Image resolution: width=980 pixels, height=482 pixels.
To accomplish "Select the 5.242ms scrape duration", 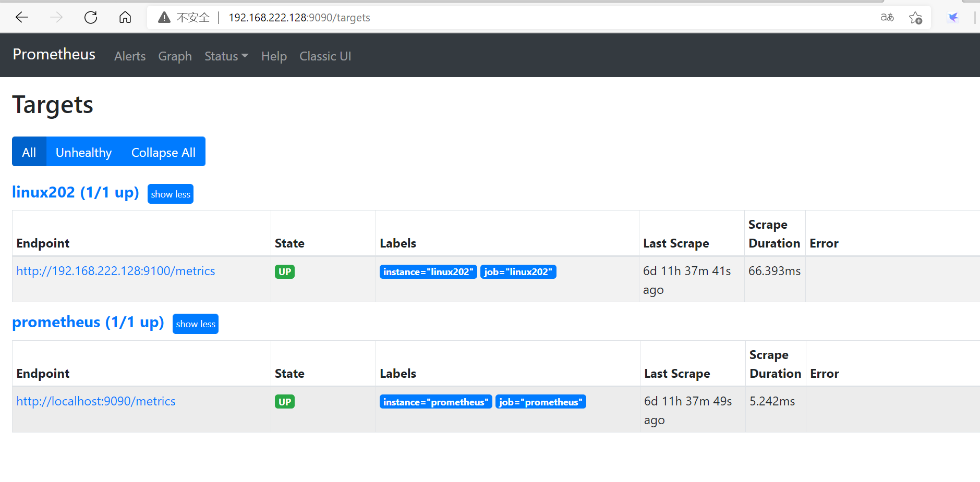I will tap(772, 401).
